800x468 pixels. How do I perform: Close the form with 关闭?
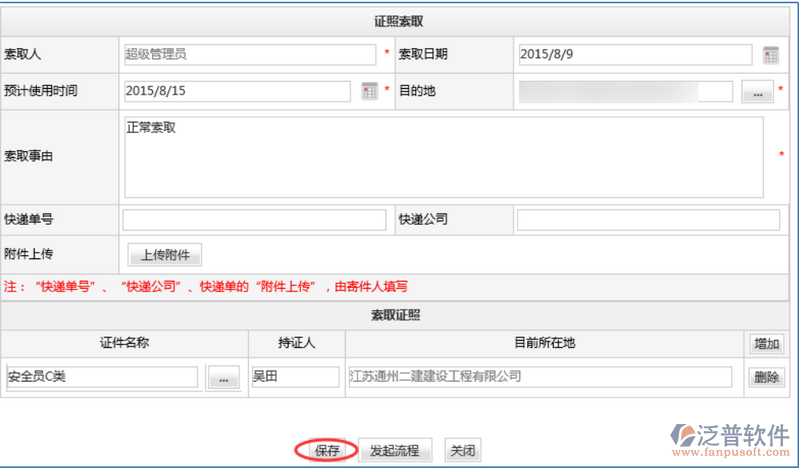(461, 450)
